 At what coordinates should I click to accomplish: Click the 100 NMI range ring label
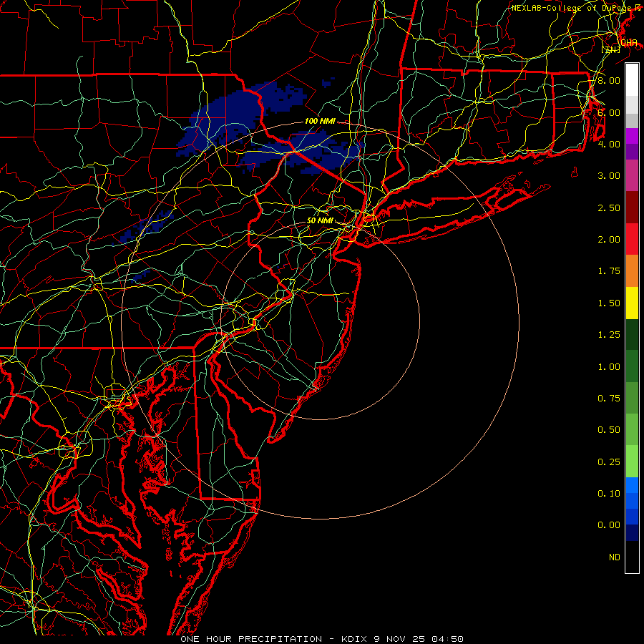click(x=320, y=121)
